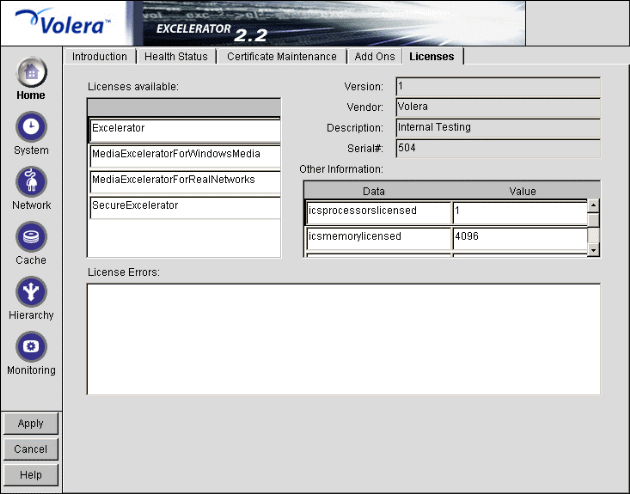
Task: Click the Cancel button
Action: pos(31,449)
